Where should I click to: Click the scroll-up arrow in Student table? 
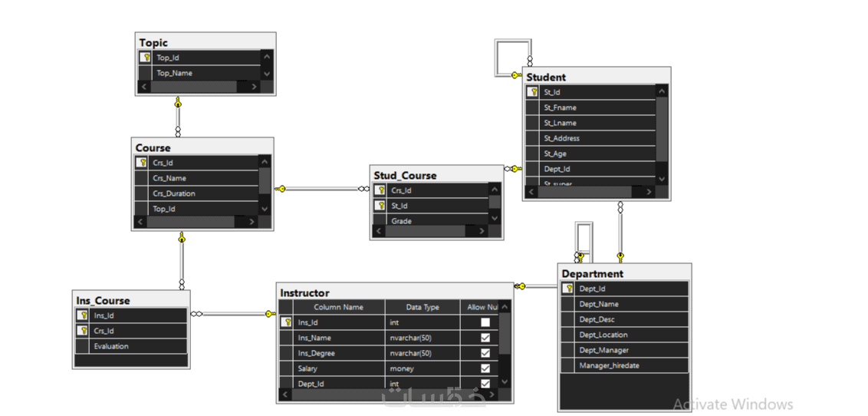pos(661,91)
